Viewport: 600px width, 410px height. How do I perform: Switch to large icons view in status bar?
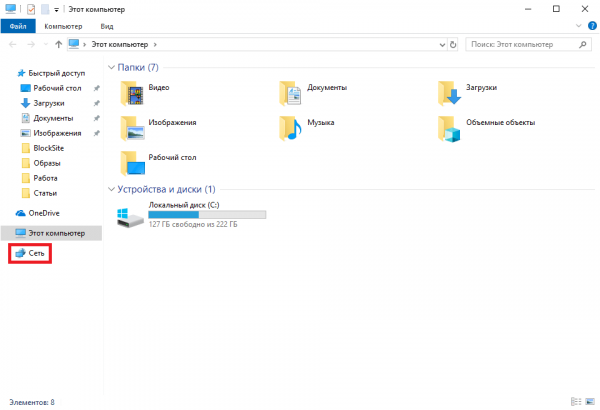(x=590, y=402)
